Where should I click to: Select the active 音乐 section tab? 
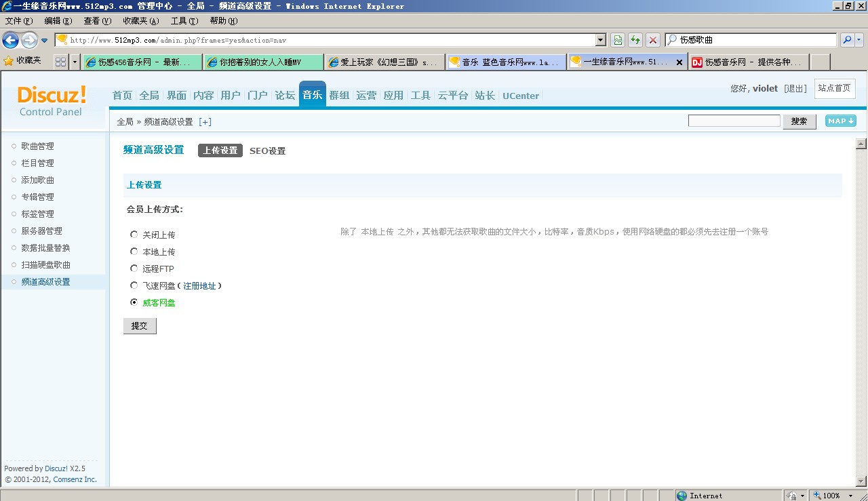click(x=313, y=95)
